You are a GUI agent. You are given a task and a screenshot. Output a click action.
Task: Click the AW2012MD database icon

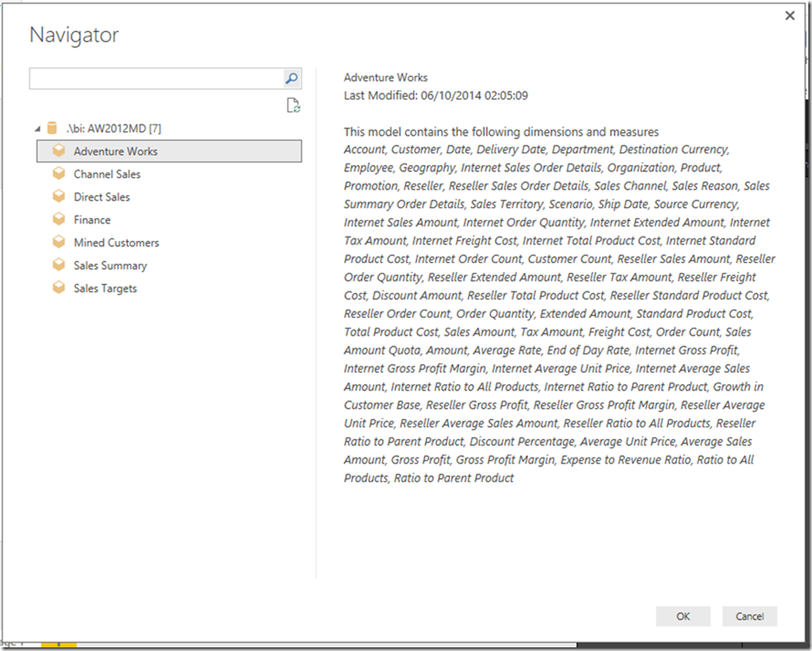[x=52, y=128]
